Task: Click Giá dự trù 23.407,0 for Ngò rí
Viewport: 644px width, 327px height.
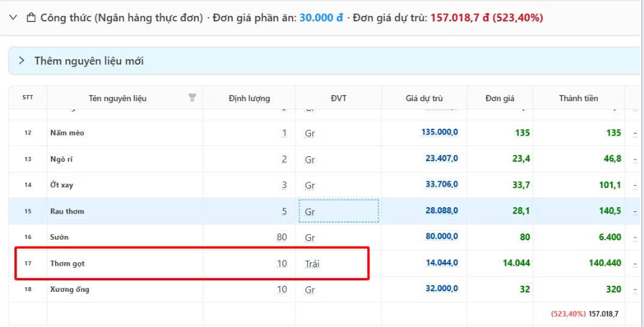Action: [442, 158]
